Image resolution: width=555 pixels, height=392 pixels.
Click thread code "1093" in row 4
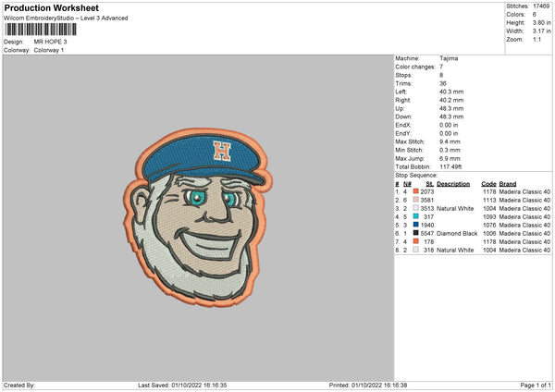(489, 216)
